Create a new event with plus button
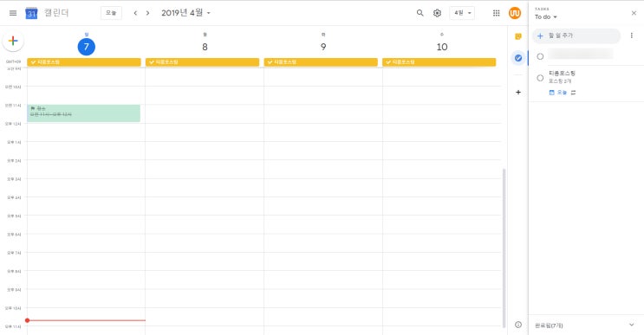The width and height of the screenshot is (644, 335). pos(13,41)
